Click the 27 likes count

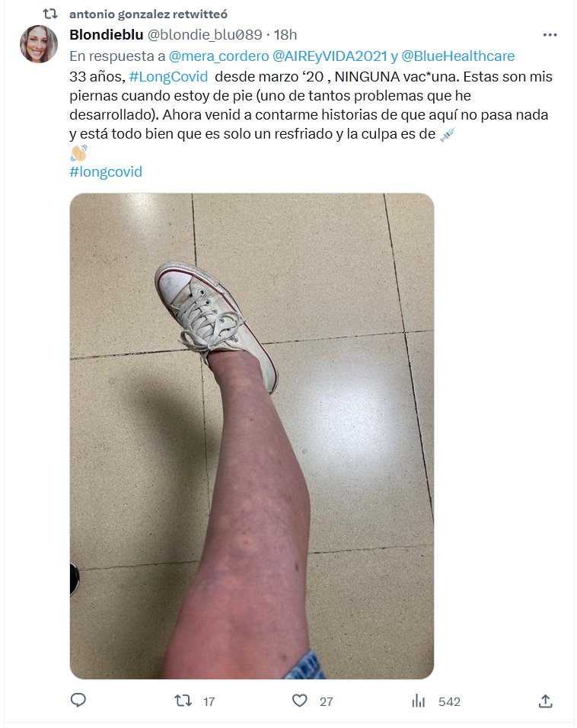click(327, 701)
